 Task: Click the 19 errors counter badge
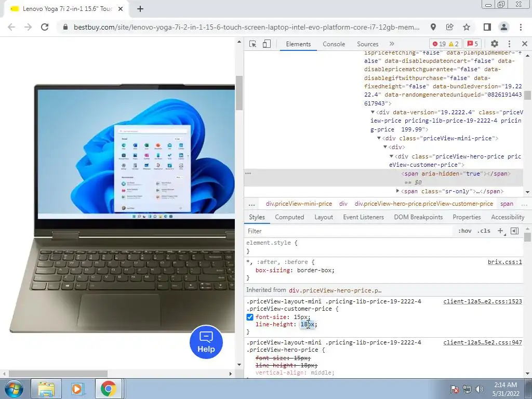click(x=439, y=44)
